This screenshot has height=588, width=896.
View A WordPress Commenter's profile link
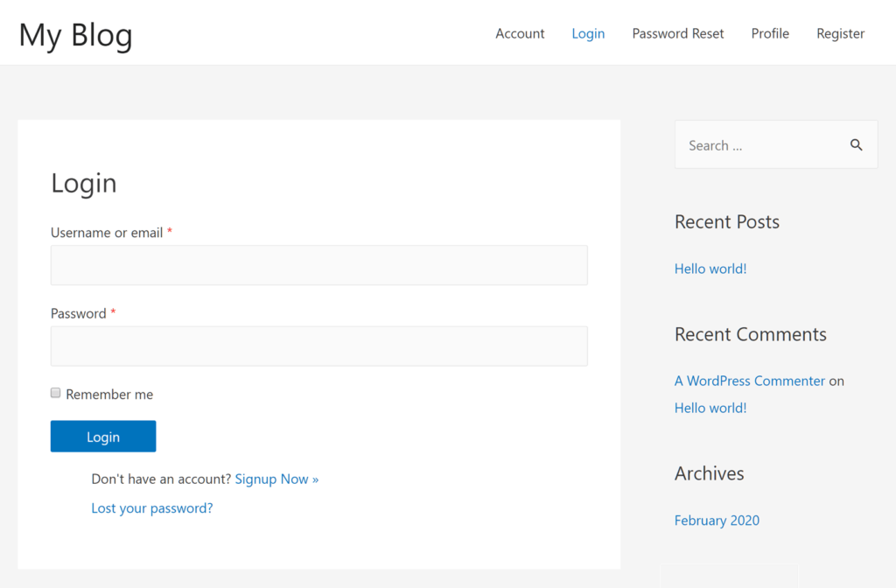pyautogui.click(x=749, y=381)
